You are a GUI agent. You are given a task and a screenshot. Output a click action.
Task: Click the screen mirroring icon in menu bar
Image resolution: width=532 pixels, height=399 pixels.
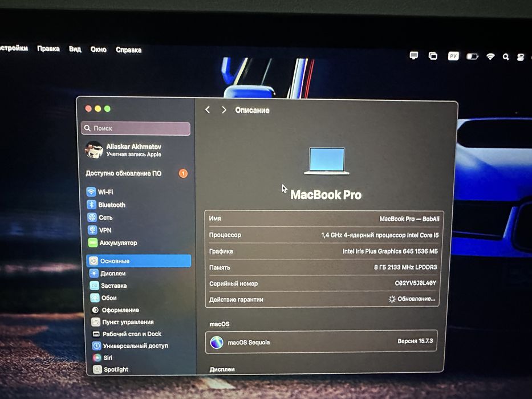pos(433,56)
